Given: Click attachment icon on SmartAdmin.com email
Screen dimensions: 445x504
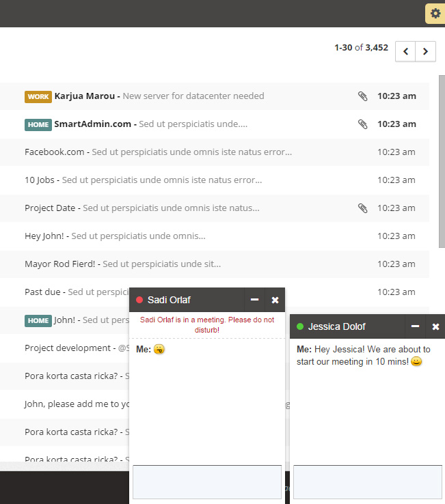Looking at the screenshot, I should tap(363, 124).
